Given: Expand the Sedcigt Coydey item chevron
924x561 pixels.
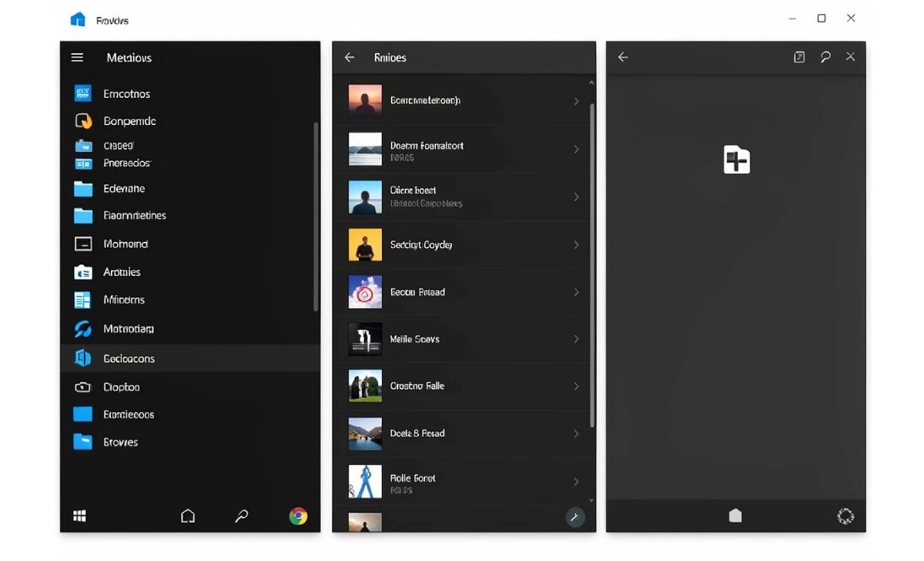Looking at the screenshot, I should point(576,245).
